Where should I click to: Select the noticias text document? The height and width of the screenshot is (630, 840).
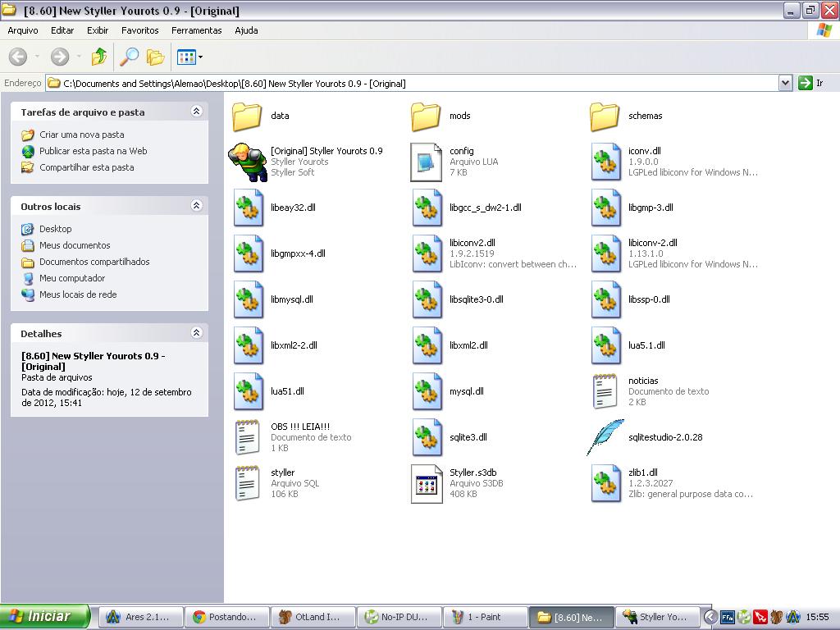click(651, 391)
